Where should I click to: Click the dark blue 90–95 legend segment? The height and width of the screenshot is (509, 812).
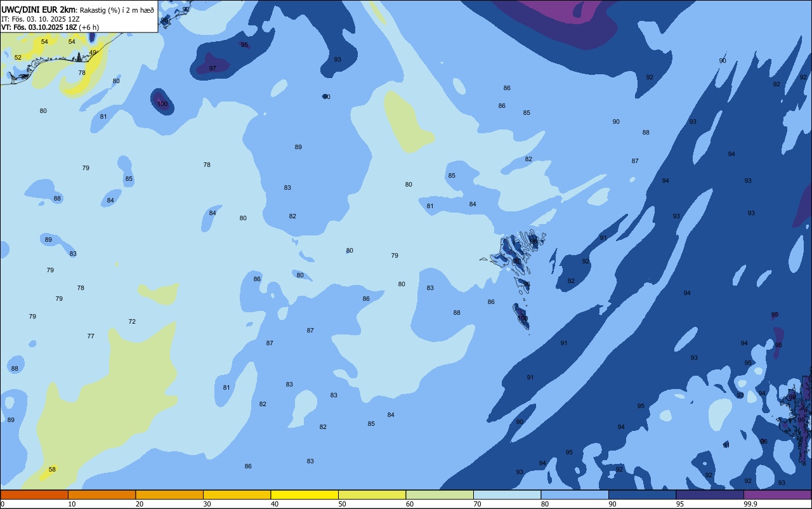coord(642,494)
